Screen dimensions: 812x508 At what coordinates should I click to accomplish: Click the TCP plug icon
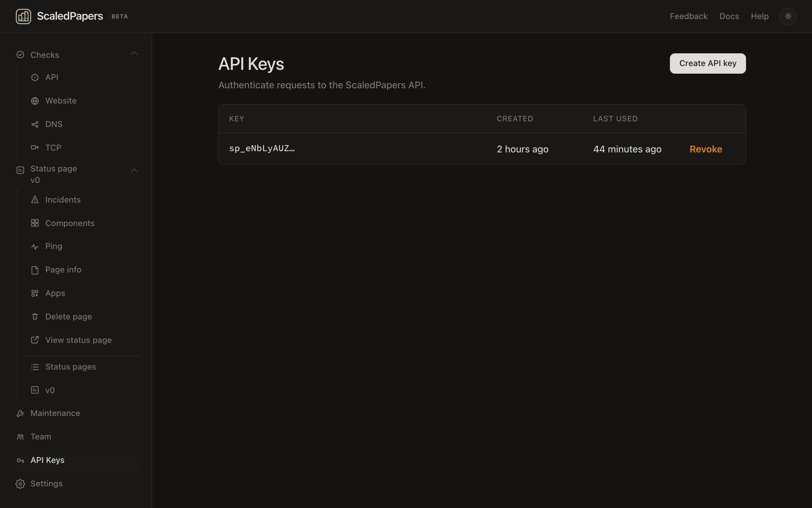click(35, 148)
